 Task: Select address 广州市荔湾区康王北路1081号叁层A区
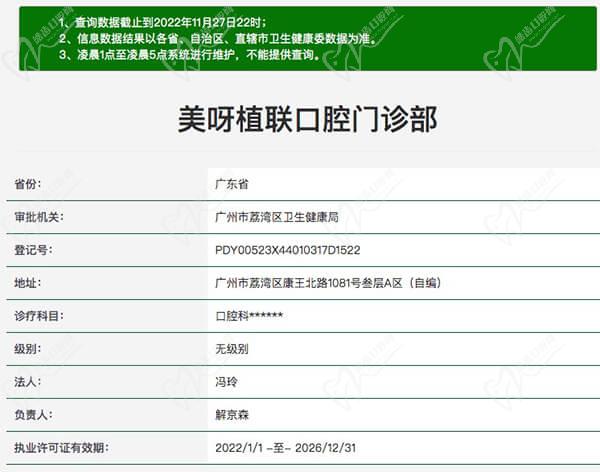pyautogui.click(x=328, y=283)
